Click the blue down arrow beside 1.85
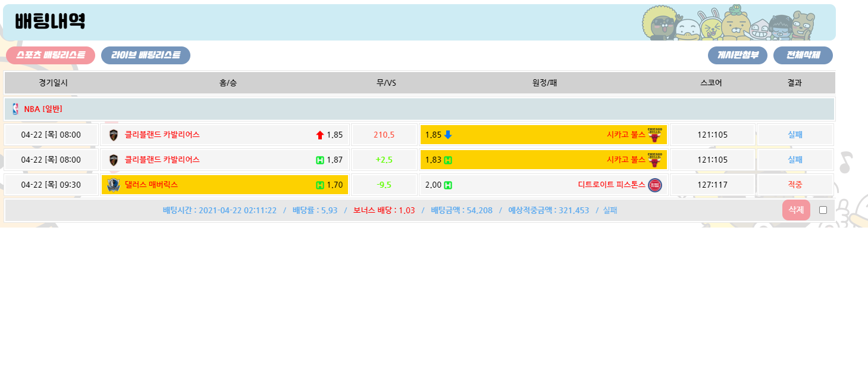 tap(448, 135)
